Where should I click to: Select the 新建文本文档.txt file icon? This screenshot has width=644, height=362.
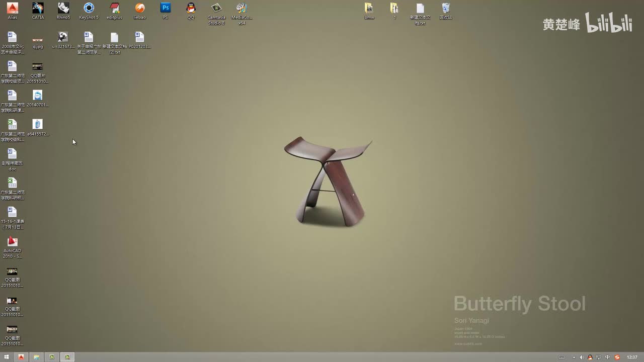pyautogui.click(x=420, y=14)
